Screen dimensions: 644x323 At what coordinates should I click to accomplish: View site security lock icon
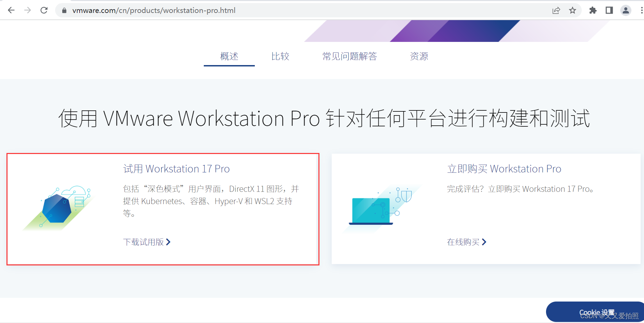64,11
